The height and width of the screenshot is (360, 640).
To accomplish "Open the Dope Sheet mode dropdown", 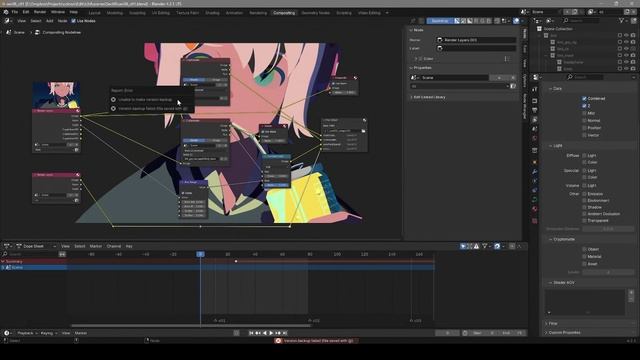I will tap(37, 246).
